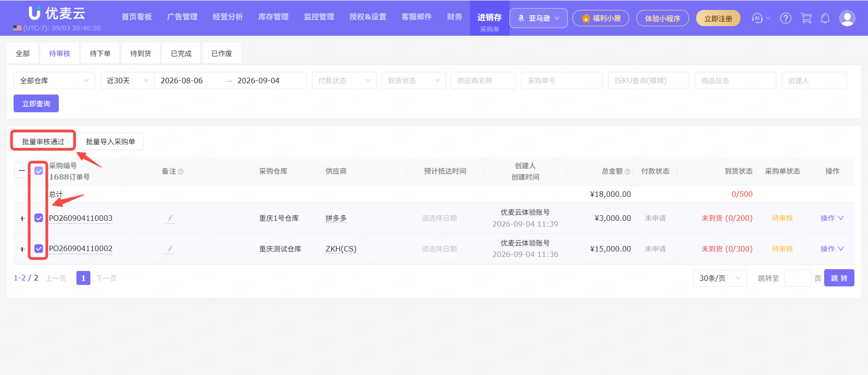
Task: Click the start date 2026-08-06 field
Action: (181, 81)
